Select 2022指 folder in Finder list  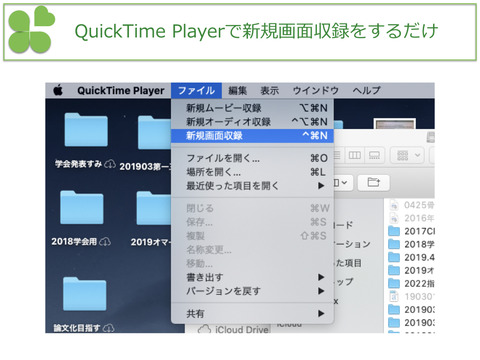pyautogui.click(x=412, y=284)
